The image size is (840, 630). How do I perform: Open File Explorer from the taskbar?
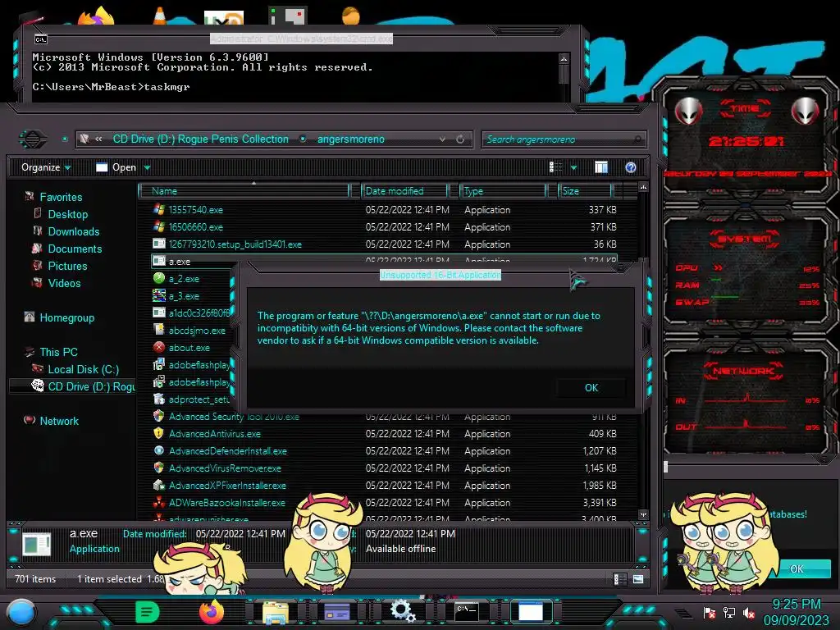tap(276, 613)
